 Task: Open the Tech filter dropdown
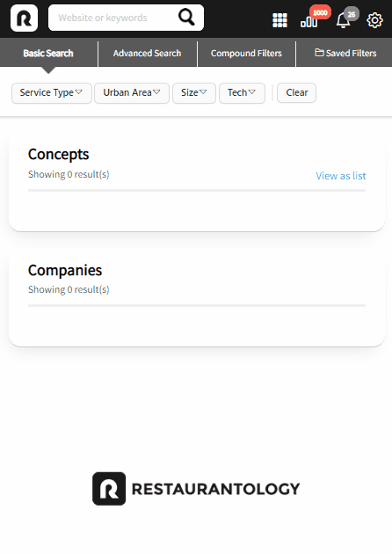(x=242, y=93)
